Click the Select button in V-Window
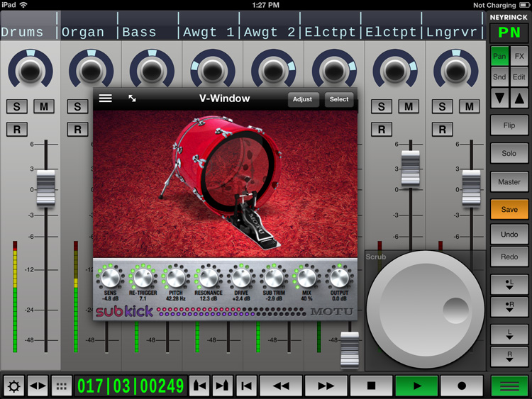The image size is (532, 399). pyautogui.click(x=339, y=99)
